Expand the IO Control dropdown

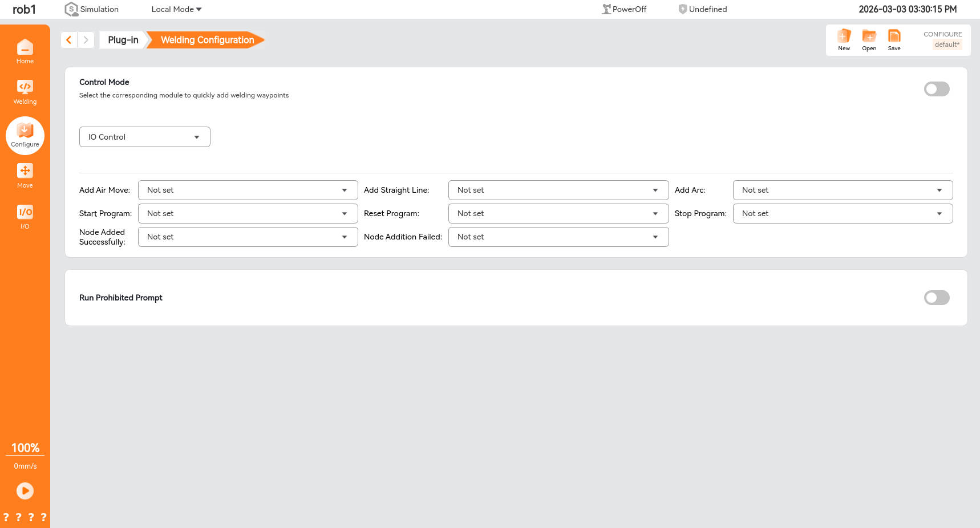pyautogui.click(x=144, y=137)
